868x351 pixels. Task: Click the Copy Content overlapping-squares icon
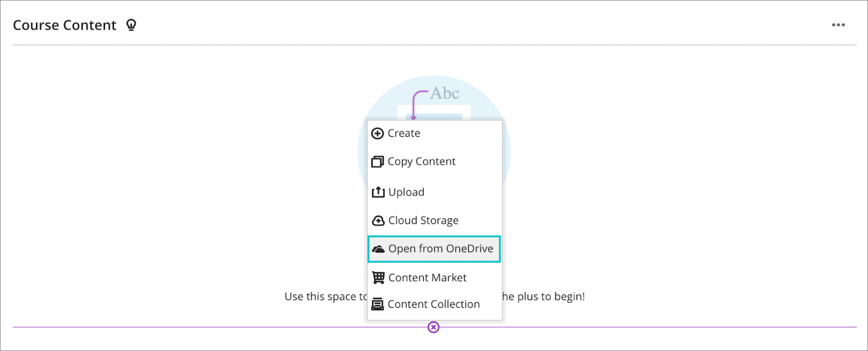point(377,162)
